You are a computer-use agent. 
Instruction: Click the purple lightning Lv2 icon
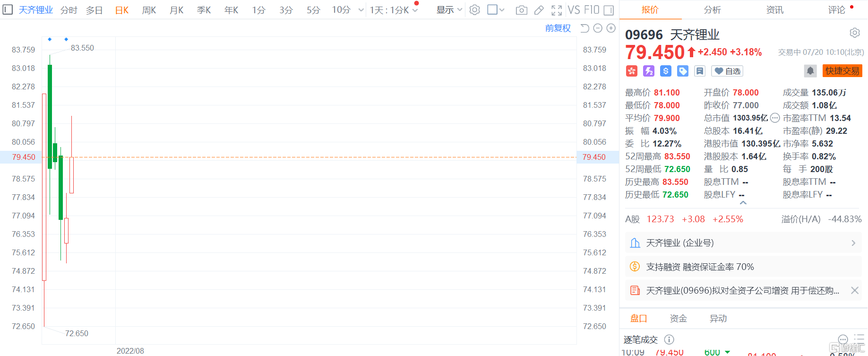[649, 71]
